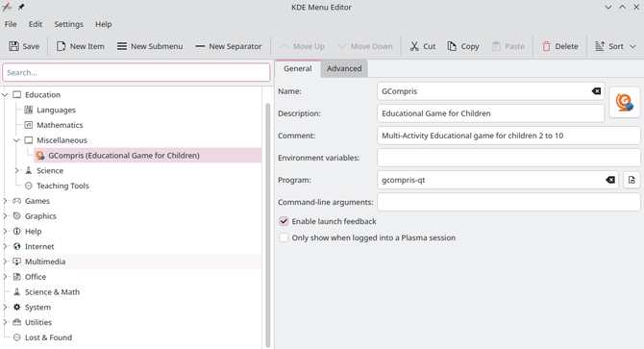644x349 pixels.
Task: Insert a New Separator
Action: click(229, 46)
